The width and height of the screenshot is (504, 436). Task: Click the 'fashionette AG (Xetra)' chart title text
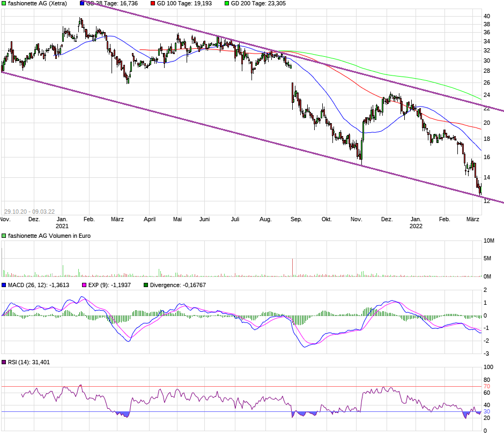point(38,4)
